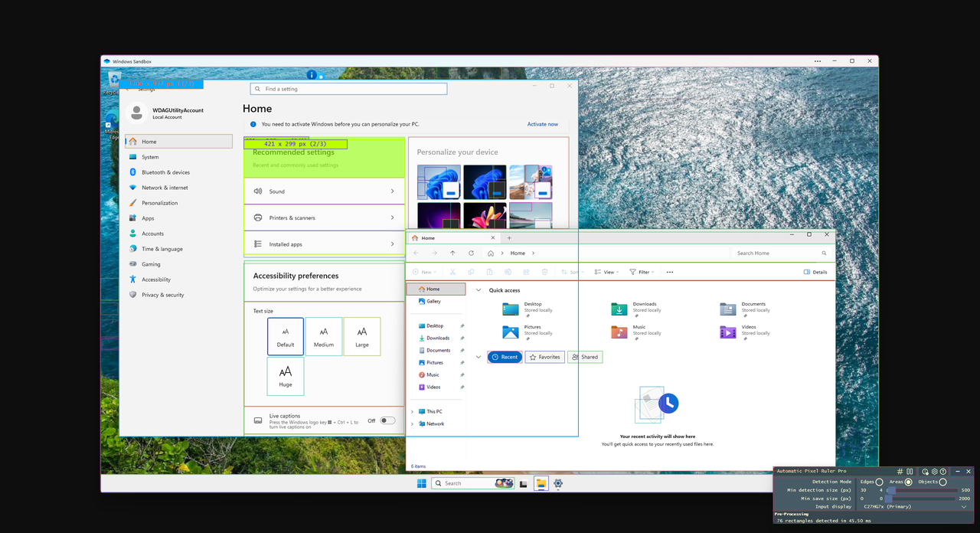Select the dark blue bloom theme thumbnail
The height and width of the screenshot is (533, 980).
point(485,182)
